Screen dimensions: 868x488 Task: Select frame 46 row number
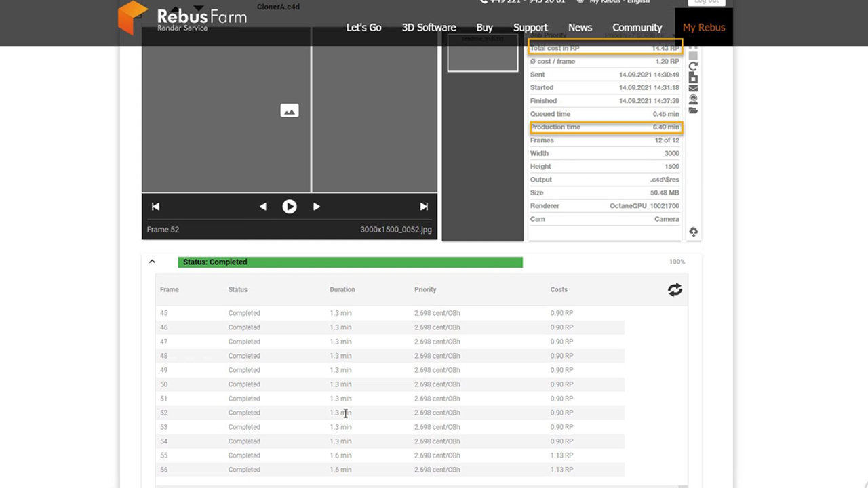(164, 327)
